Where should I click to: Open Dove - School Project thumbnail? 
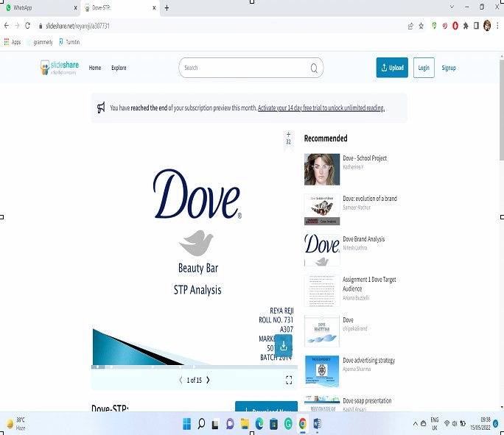[x=322, y=169]
